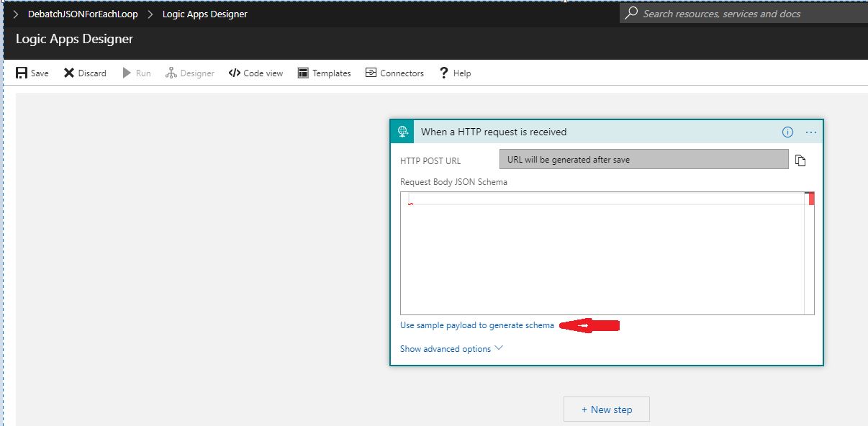This screenshot has width=868, height=426.
Task: Click the Request Body JSON Schema label
Action: coord(453,182)
